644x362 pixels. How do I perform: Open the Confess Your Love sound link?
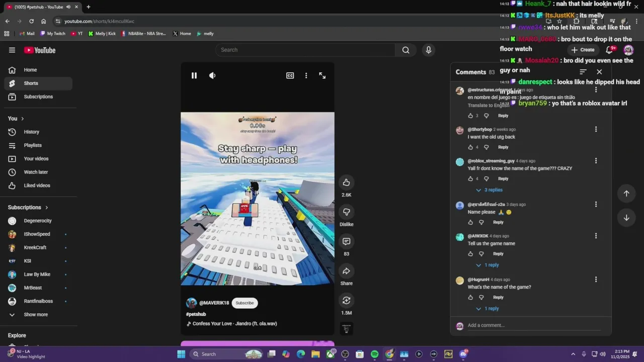click(x=234, y=324)
